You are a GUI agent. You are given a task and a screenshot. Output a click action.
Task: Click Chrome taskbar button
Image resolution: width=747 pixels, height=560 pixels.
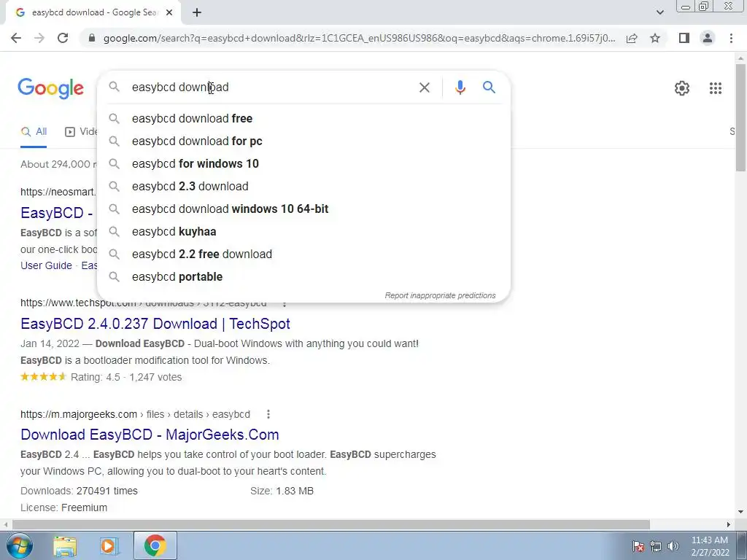coord(155,545)
